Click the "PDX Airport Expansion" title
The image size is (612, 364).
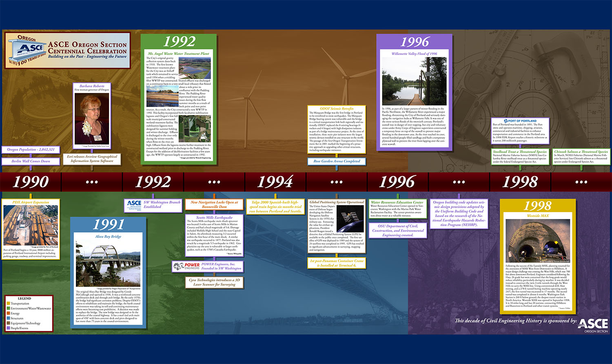pyautogui.click(x=31, y=202)
